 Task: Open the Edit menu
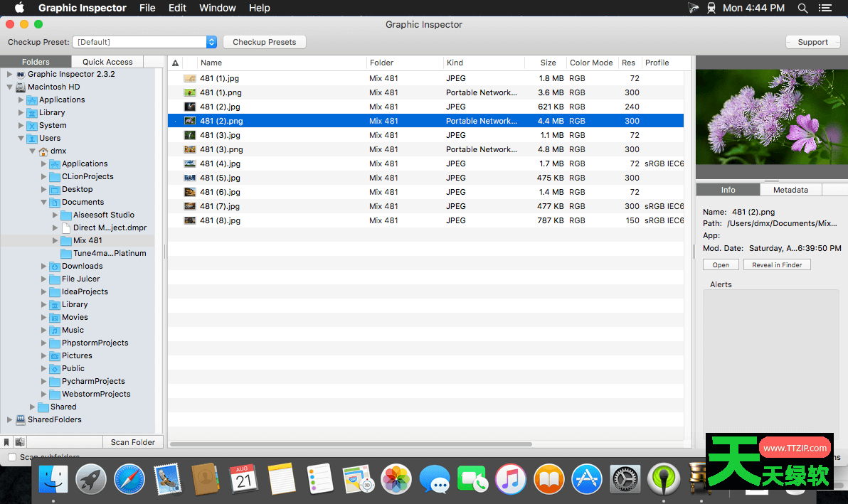pyautogui.click(x=177, y=8)
